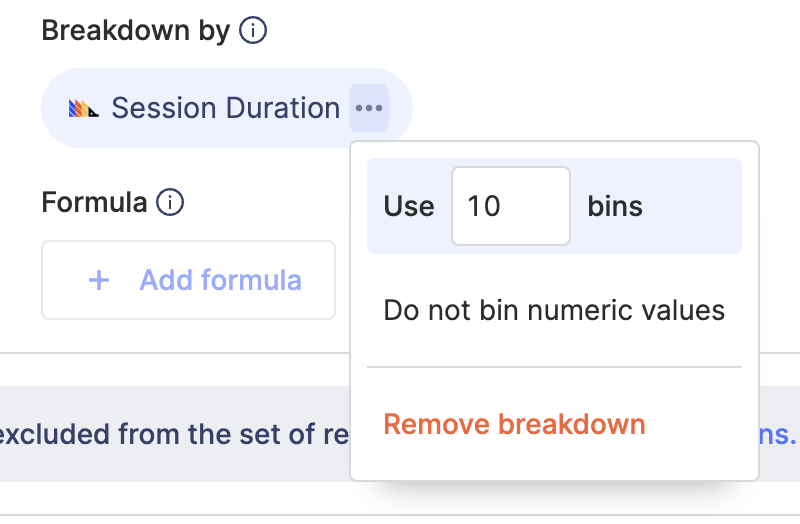Click the plus icon in Add formula
Screen dimensions: 800x524
(x=99, y=280)
